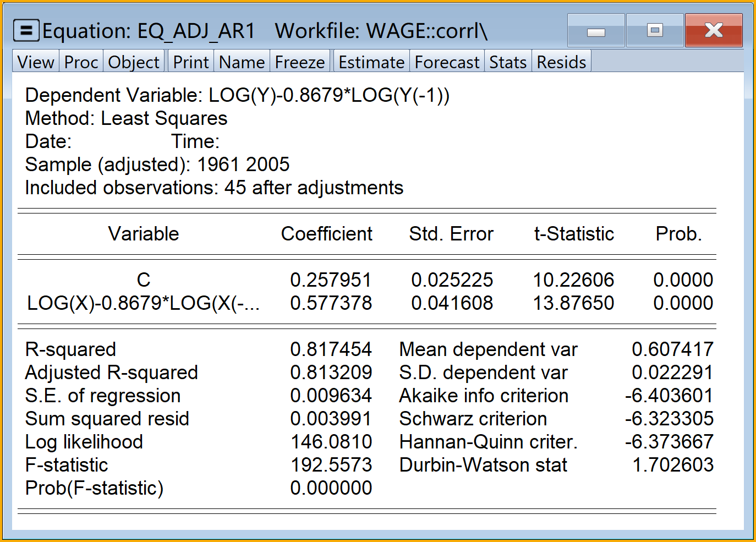The height and width of the screenshot is (542, 756).
Task: Minimize the equation window
Action: [x=596, y=31]
